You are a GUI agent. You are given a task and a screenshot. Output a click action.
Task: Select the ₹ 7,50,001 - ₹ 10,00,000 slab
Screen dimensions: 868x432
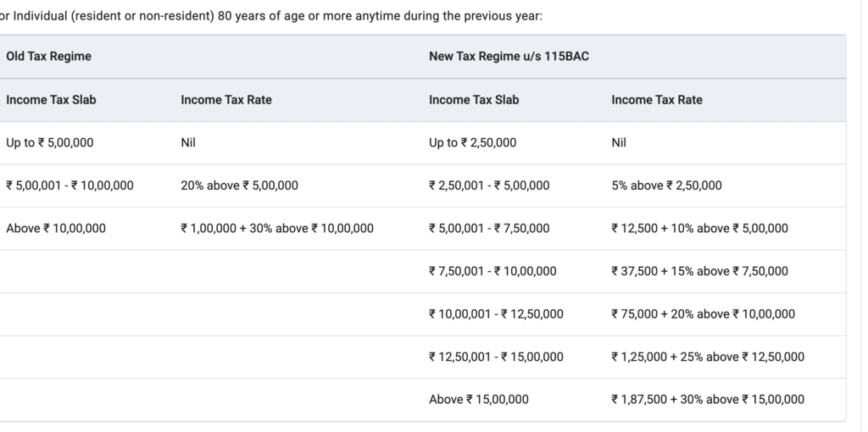pyautogui.click(x=492, y=271)
